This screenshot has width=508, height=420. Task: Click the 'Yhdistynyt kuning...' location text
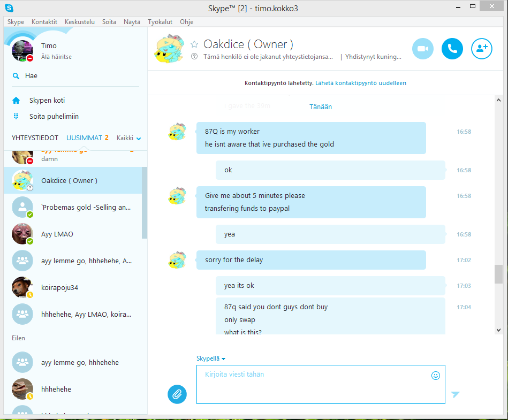[x=373, y=57]
